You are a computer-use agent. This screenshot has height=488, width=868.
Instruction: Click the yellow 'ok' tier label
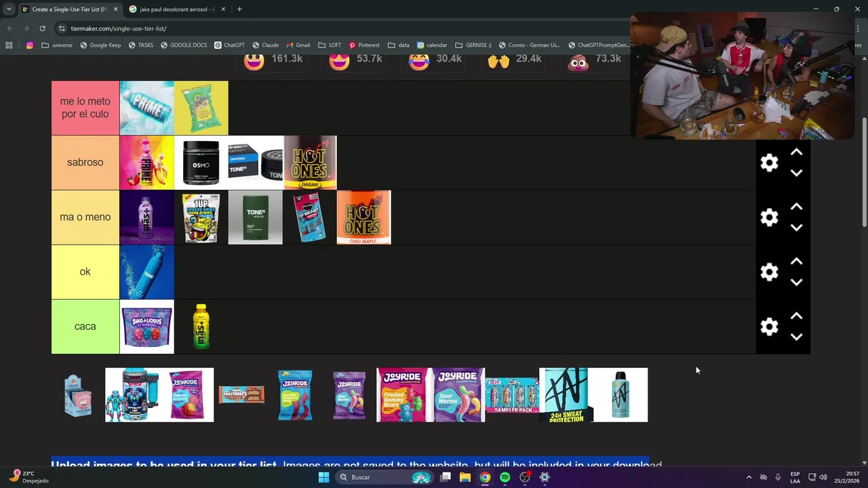(x=85, y=272)
